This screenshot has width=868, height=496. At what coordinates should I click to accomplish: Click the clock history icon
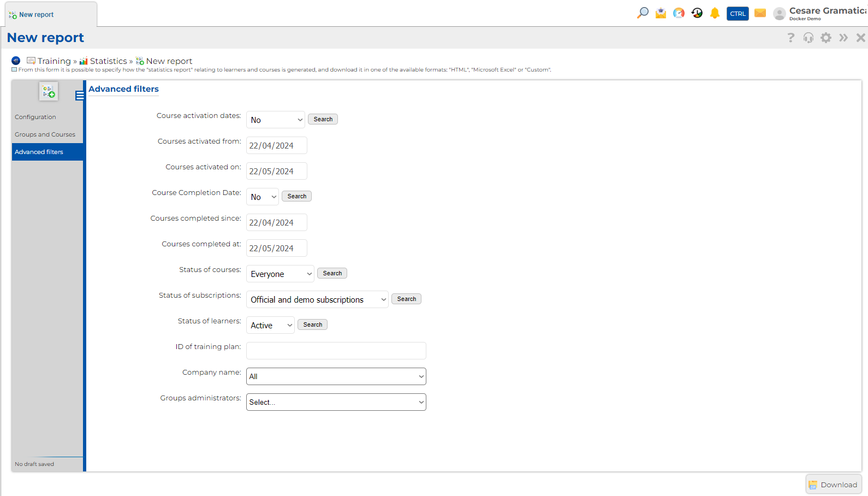[x=697, y=13]
